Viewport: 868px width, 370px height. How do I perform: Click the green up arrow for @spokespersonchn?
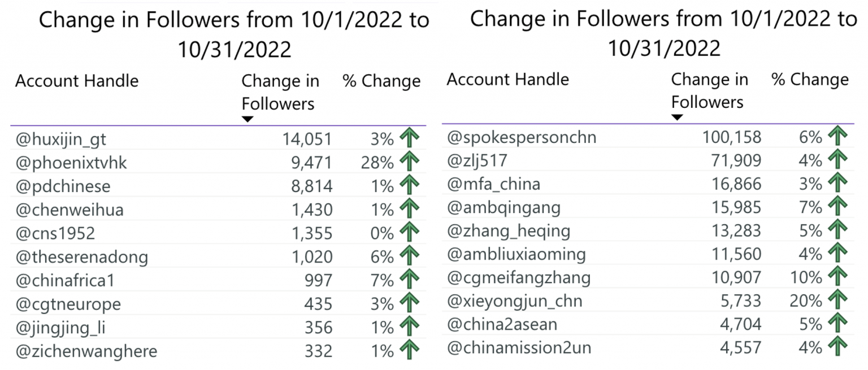pos(837,137)
